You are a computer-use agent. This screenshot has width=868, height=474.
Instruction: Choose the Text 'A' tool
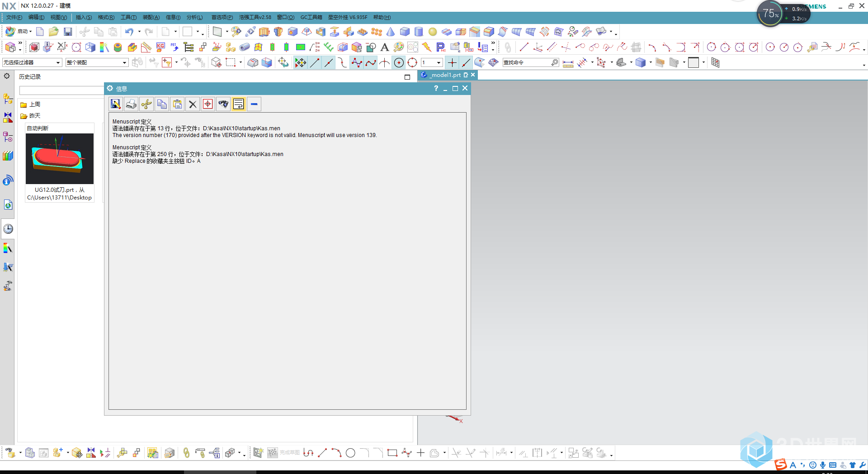coord(385,47)
